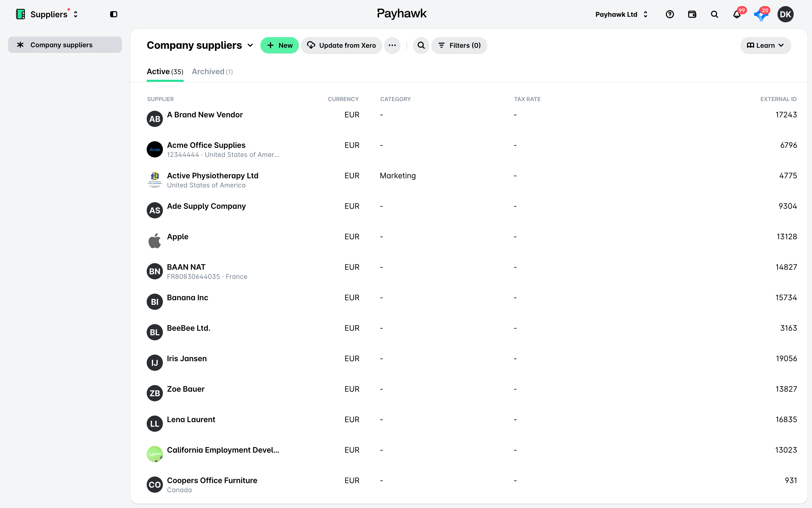Open the three-dots more actions button
Image resolution: width=812 pixels, height=508 pixels.
392,45
